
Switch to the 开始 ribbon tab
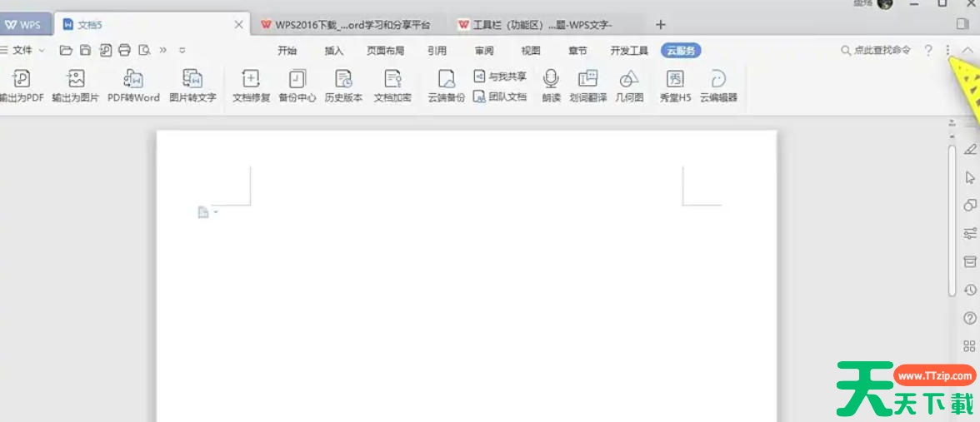[287, 52]
